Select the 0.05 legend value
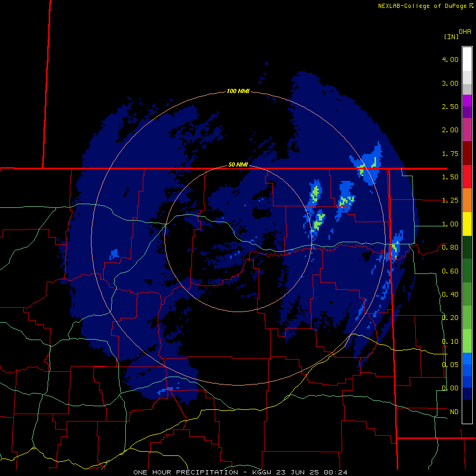This screenshot has height=476, width=476. 450,364
